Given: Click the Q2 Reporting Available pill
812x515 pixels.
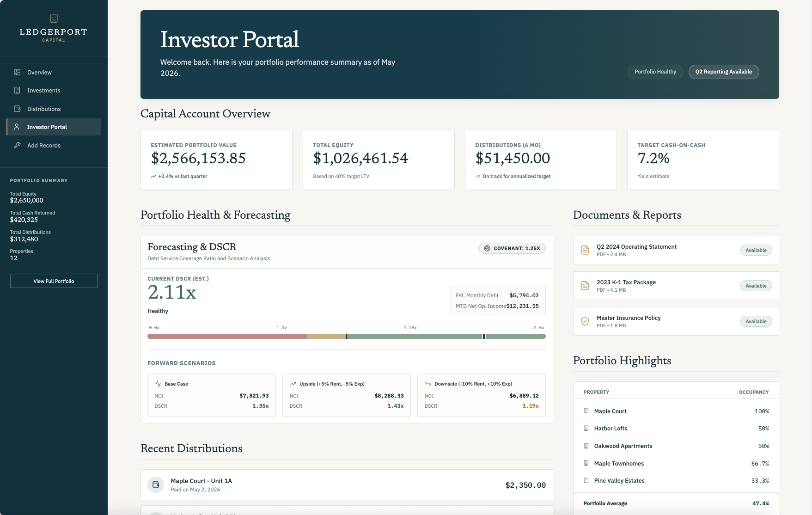Looking at the screenshot, I should 724,72.
